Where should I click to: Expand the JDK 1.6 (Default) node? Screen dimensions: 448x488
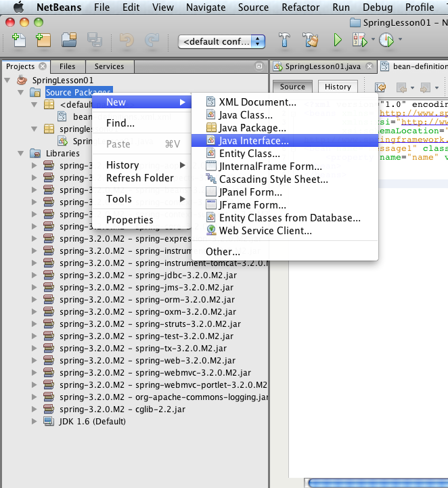tap(35, 422)
